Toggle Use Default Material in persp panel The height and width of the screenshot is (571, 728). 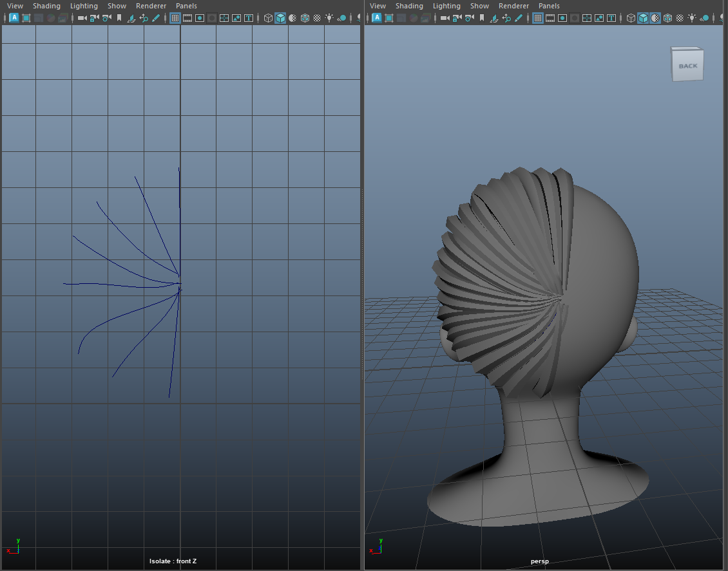point(655,18)
